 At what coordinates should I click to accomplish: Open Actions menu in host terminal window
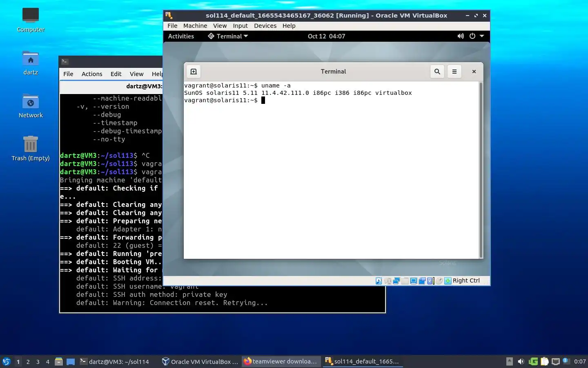click(92, 74)
